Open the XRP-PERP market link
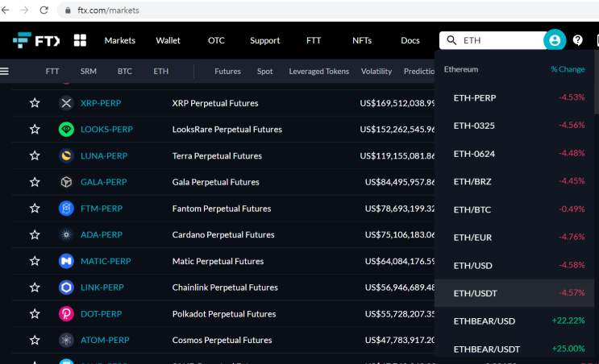This screenshot has height=364, width=599. coord(101,103)
